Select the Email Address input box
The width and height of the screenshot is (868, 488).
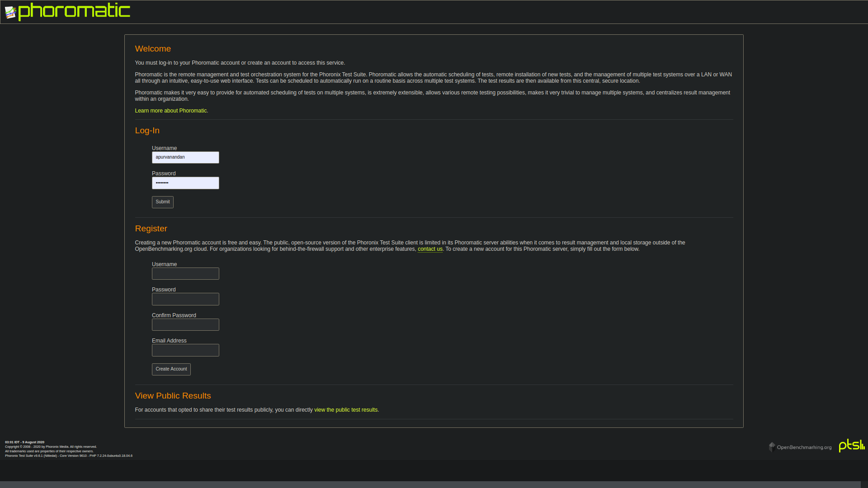[185, 350]
